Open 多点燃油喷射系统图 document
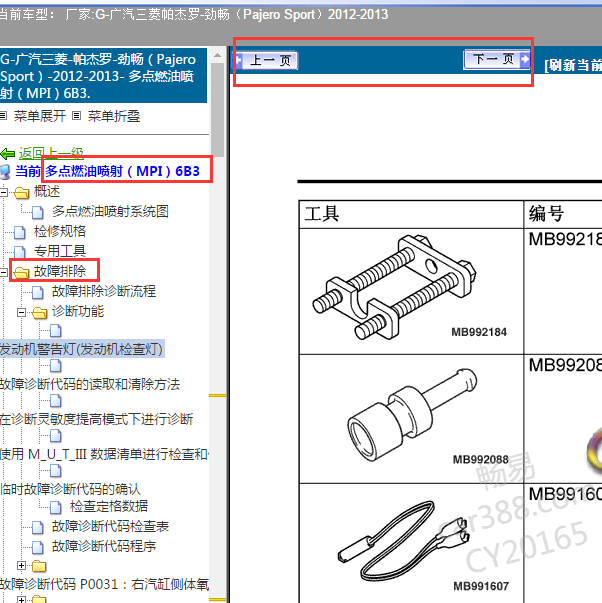This screenshot has width=602, height=603. 110,211
